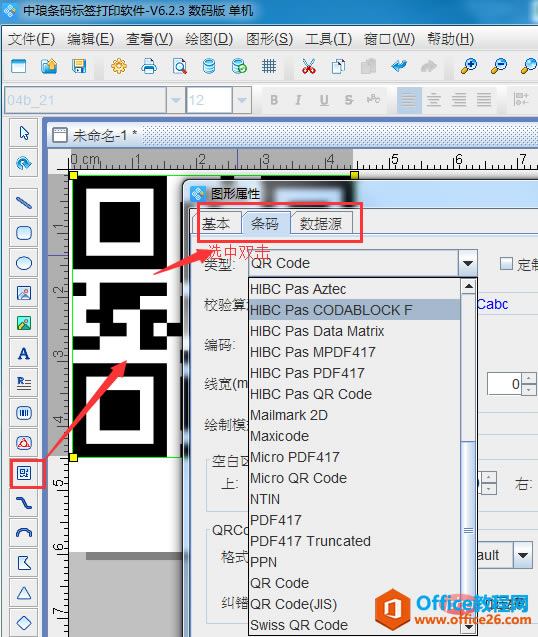
Task: Open the 帮助(H) menu
Action: pyautogui.click(x=451, y=39)
